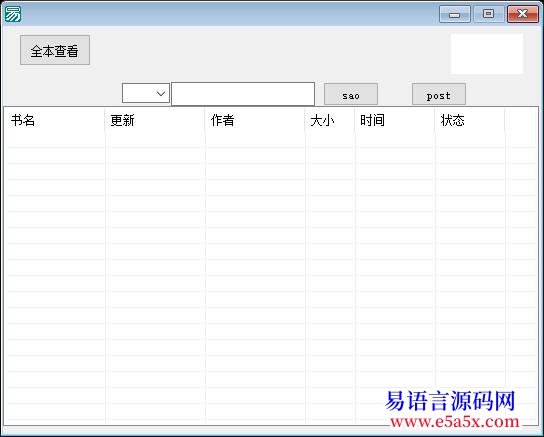Sort by the 时间 column header

(395, 120)
